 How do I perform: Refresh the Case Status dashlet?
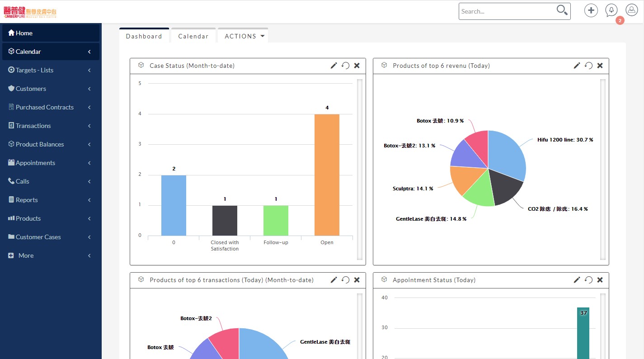[x=345, y=66]
